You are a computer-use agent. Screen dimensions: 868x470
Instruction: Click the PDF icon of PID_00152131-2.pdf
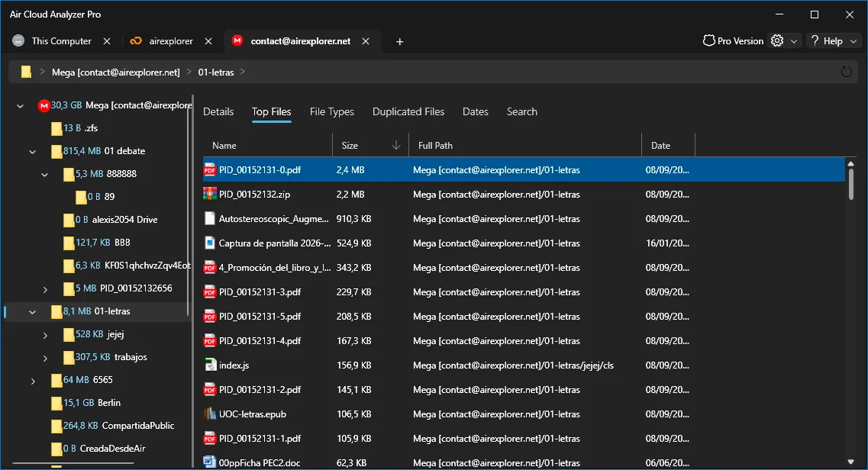tap(209, 389)
